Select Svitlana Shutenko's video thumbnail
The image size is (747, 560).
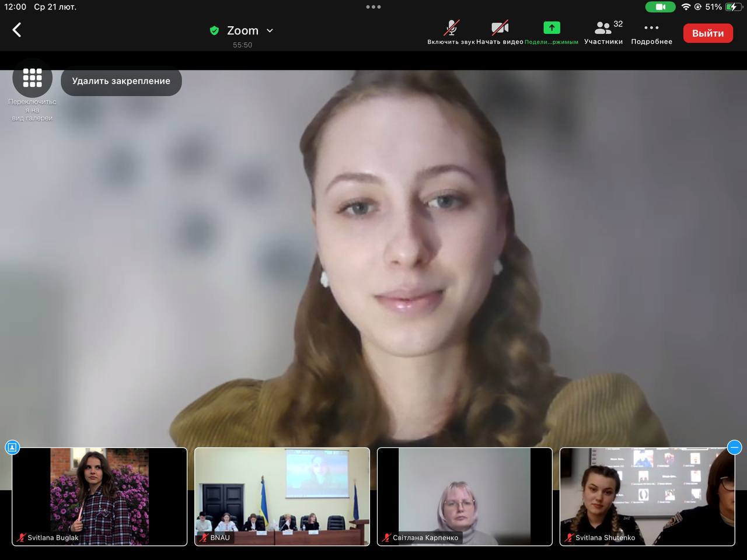(x=647, y=496)
